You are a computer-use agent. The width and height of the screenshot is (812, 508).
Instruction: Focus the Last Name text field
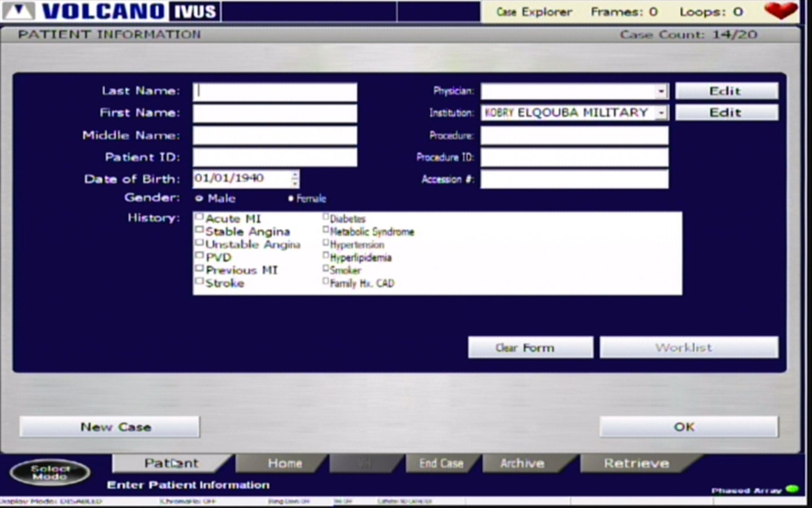point(275,92)
